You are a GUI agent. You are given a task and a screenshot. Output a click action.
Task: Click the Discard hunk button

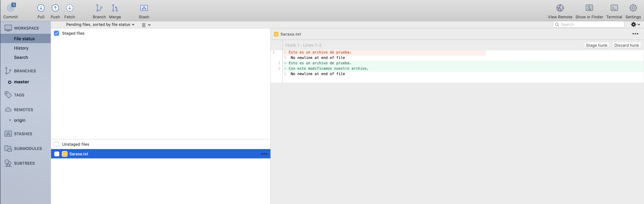(x=626, y=45)
